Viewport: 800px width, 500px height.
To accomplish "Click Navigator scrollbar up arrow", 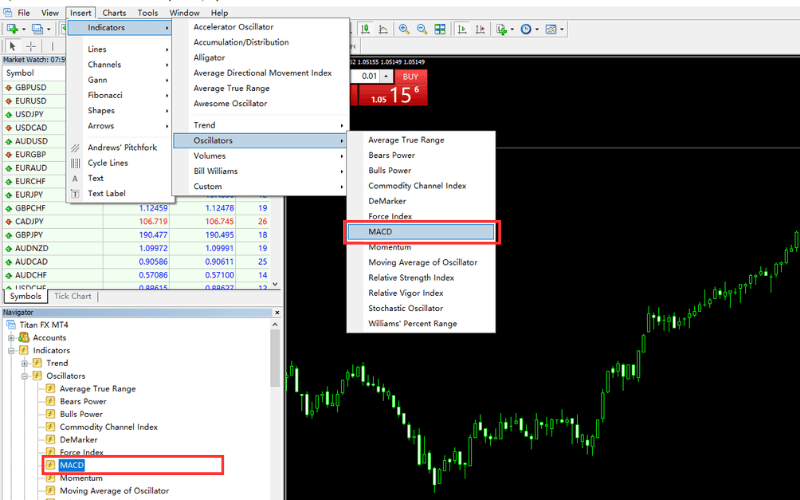I will click(276, 324).
